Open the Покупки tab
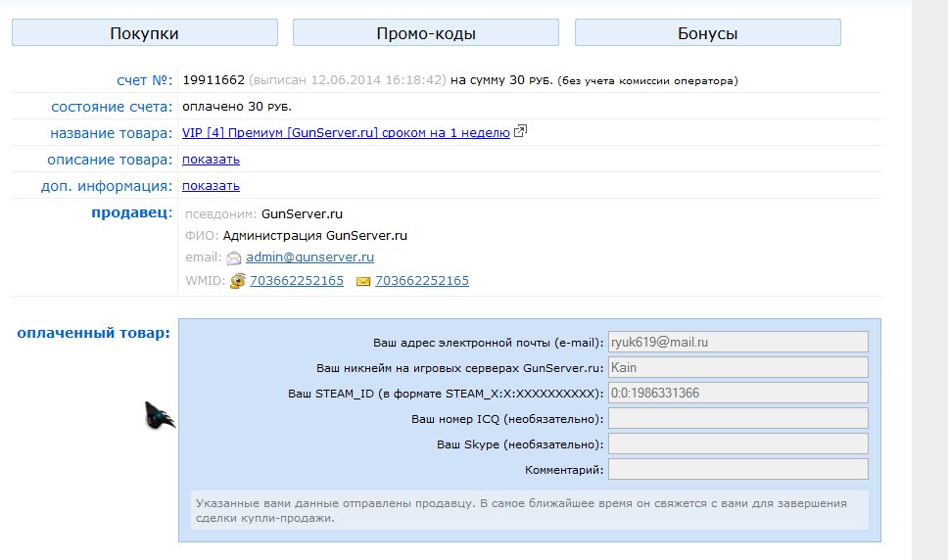948x560 pixels. pos(144,33)
